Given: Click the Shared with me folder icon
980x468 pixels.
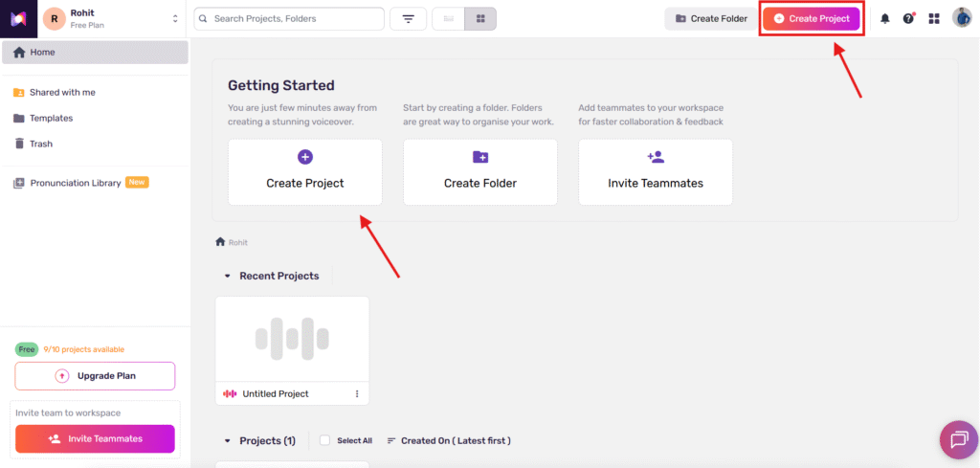Looking at the screenshot, I should click(x=19, y=93).
